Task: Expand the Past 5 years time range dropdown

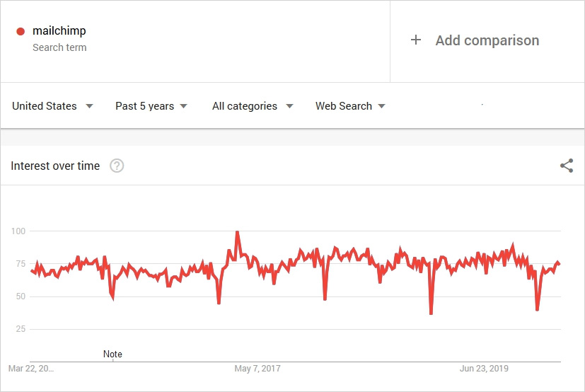Action: 151,106
